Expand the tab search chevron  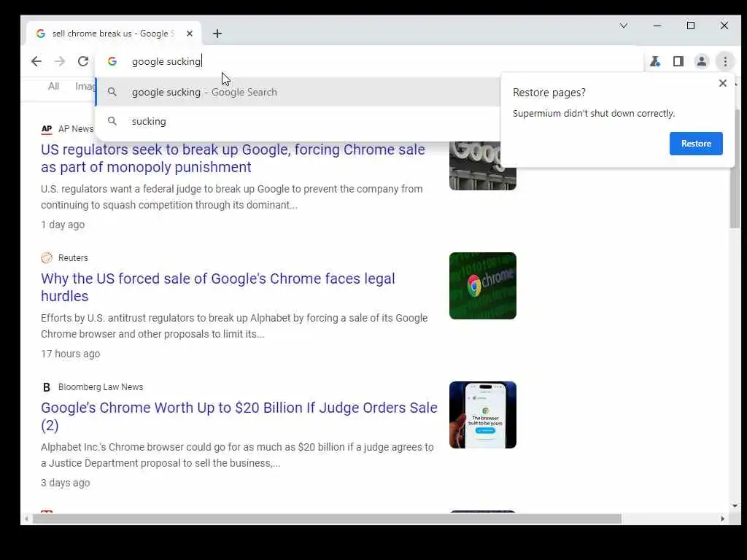[624, 26]
